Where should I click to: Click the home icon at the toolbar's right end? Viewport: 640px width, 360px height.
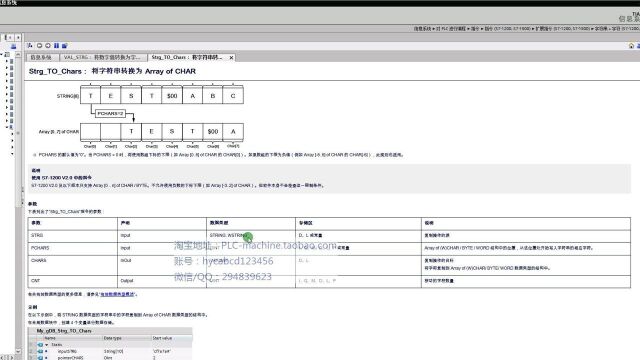pyautogui.click(x=631, y=46)
